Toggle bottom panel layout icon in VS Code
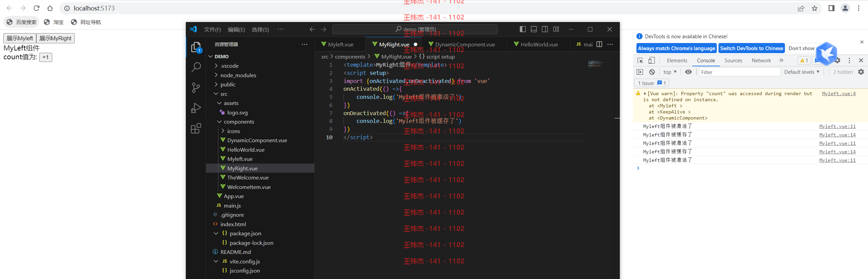 (x=534, y=29)
